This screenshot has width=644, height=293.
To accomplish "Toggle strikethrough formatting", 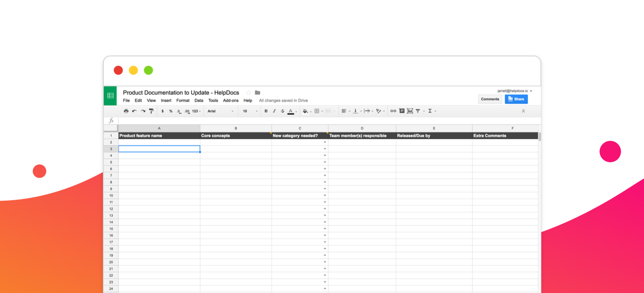I will pos(282,111).
